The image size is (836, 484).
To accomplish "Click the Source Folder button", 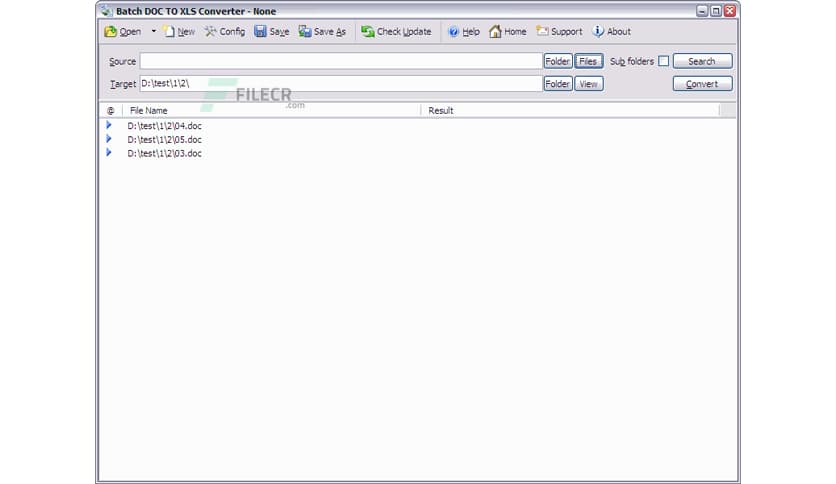I will [x=558, y=61].
